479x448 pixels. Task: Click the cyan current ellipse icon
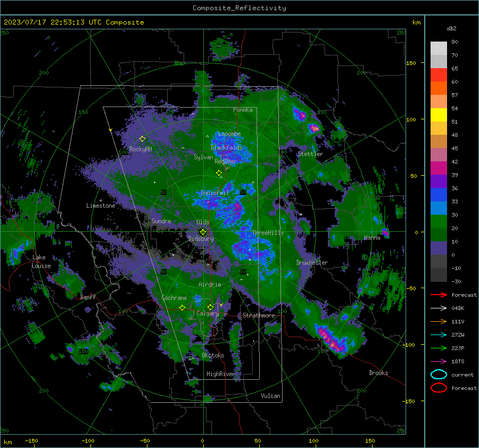(x=439, y=374)
